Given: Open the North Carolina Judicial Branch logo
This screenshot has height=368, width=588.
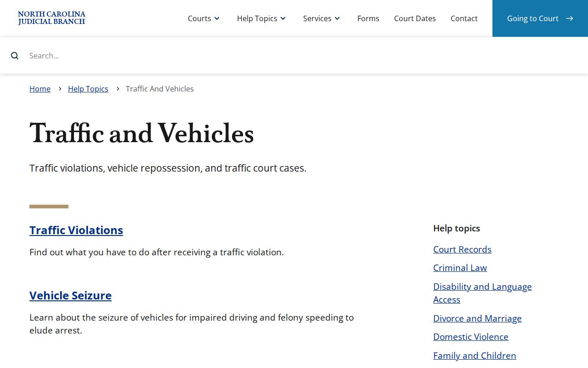Looking at the screenshot, I should pos(51,18).
